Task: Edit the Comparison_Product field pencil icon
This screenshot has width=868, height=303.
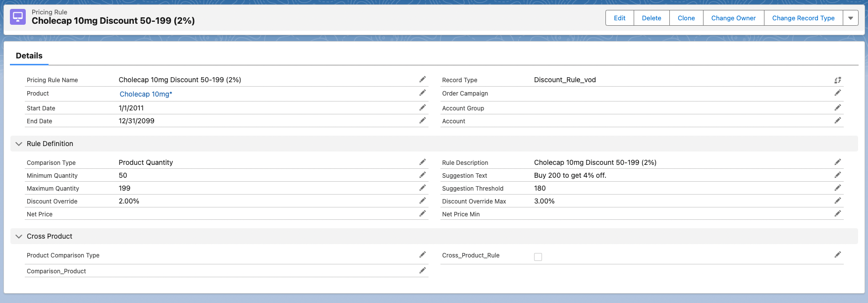Action: pyautogui.click(x=423, y=270)
